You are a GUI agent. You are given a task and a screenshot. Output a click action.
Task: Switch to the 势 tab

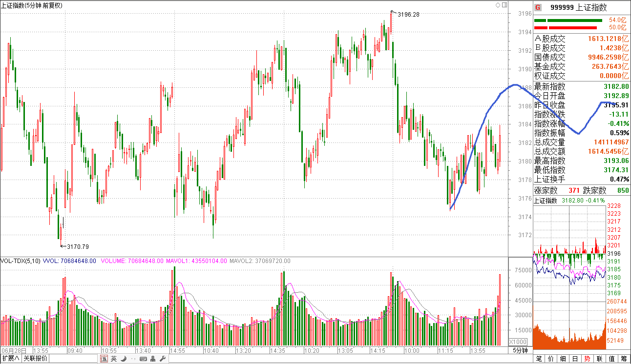point(587,359)
